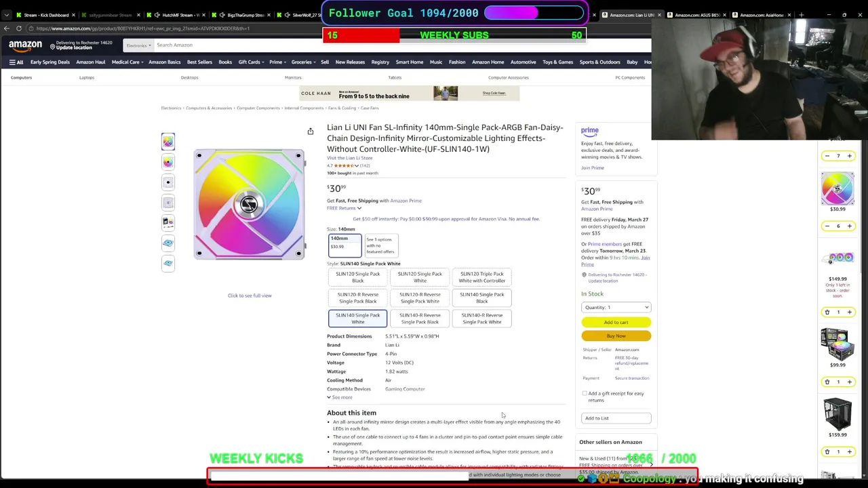The height and width of the screenshot is (488, 868).
Task: Expand See more product details
Action: click(x=340, y=397)
